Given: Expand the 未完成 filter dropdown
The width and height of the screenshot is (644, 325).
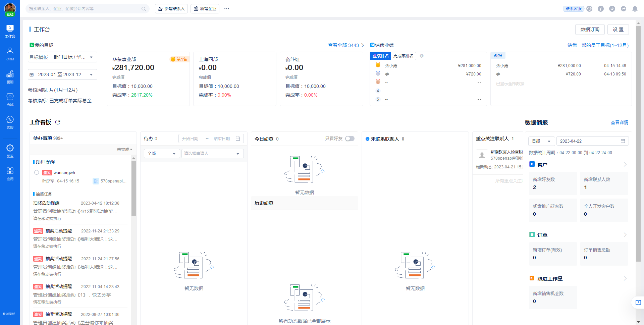Looking at the screenshot, I should (124, 150).
